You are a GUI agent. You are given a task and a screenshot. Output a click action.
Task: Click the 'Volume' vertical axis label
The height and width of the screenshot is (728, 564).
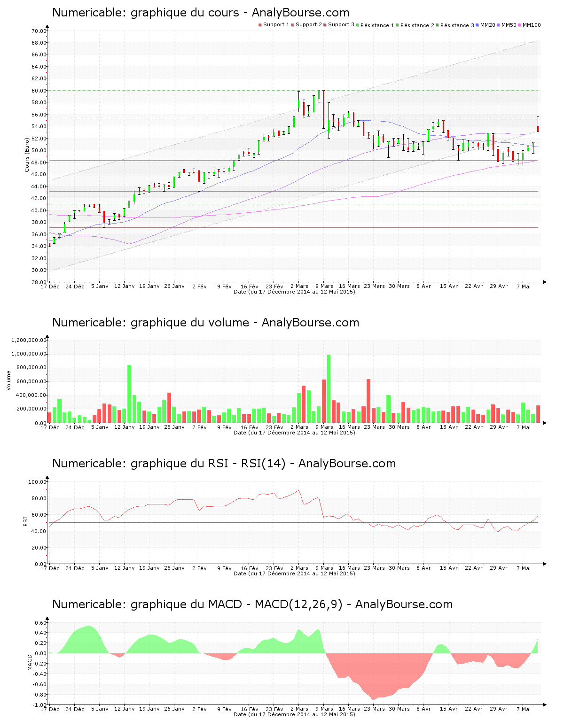(8, 380)
